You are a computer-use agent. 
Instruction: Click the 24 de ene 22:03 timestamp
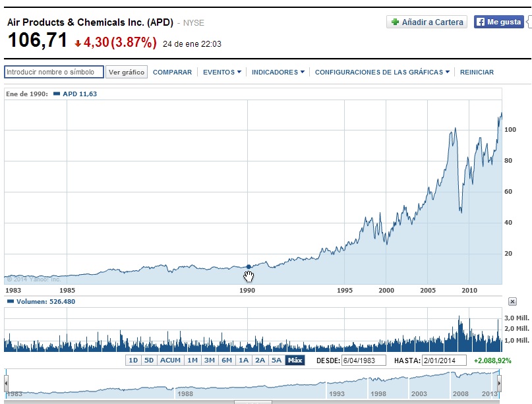(192, 44)
